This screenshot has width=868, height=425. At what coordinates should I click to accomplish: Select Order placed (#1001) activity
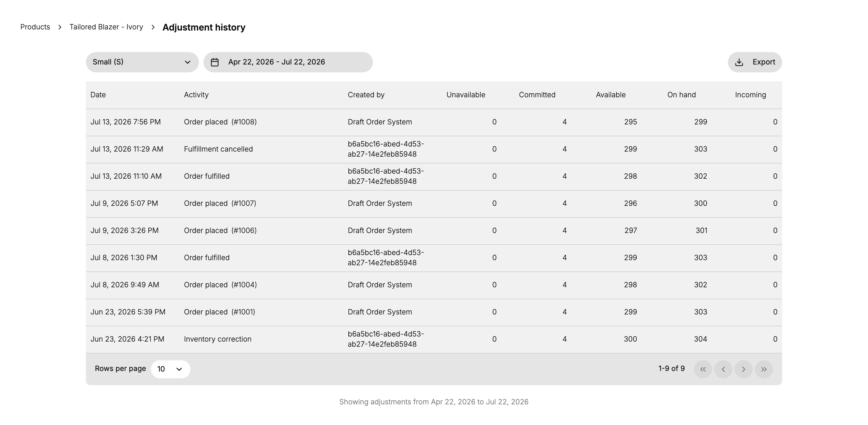tap(219, 312)
